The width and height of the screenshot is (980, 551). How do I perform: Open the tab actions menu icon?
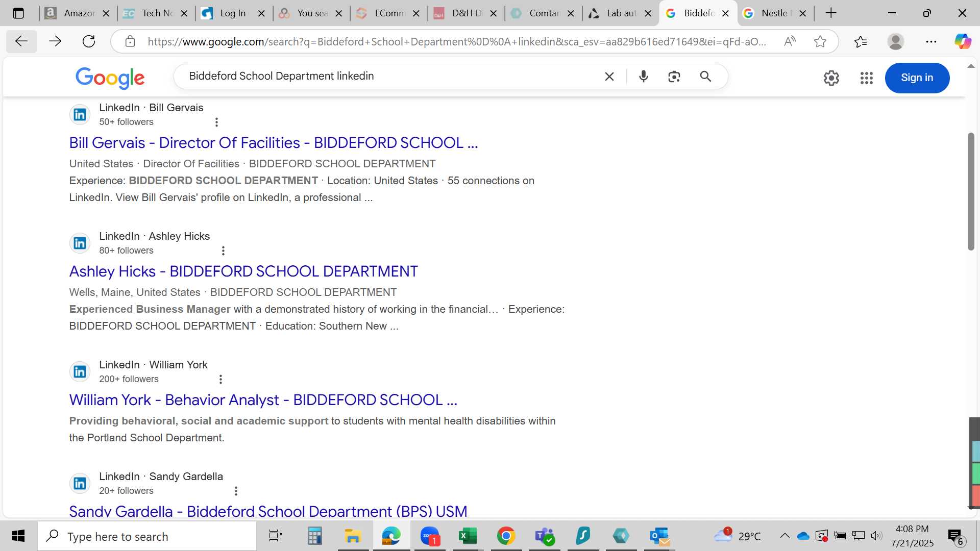(x=18, y=13)
